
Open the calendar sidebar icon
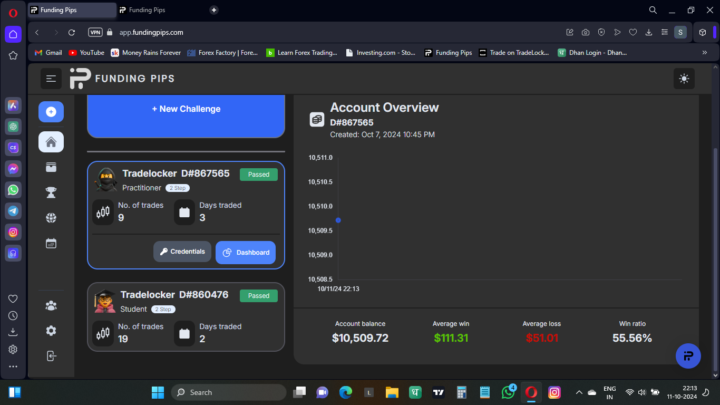coord(51,243)
